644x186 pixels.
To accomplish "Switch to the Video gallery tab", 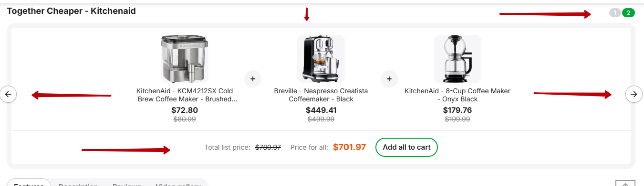I will point(178,184).
